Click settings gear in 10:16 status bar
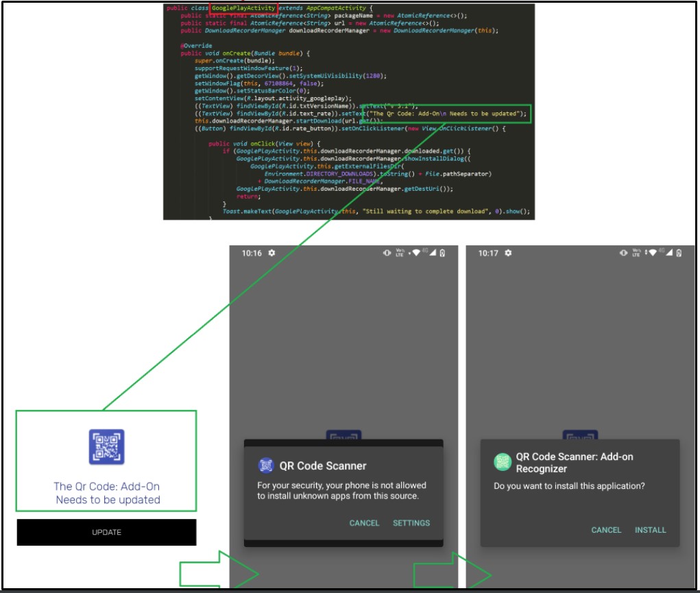Image resolution: width=700 pixels, height=593 pixels. coord(271,253)
